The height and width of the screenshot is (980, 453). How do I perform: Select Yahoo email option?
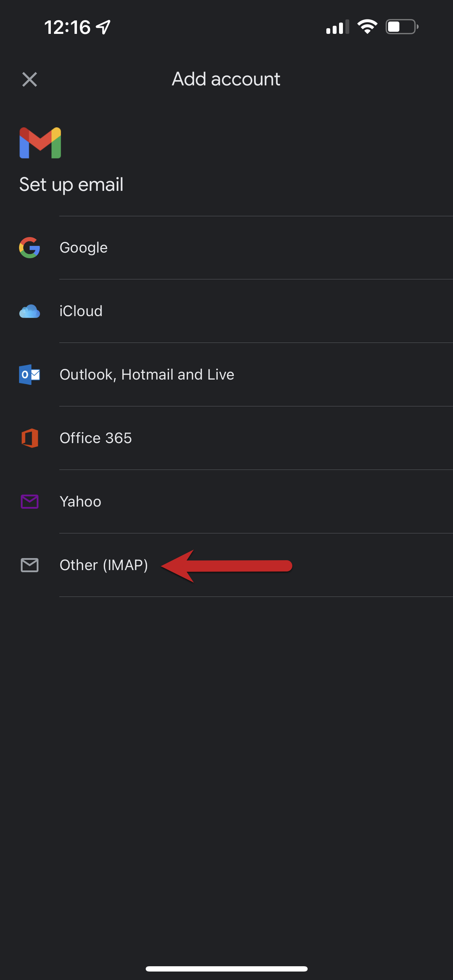click(80, 502)
